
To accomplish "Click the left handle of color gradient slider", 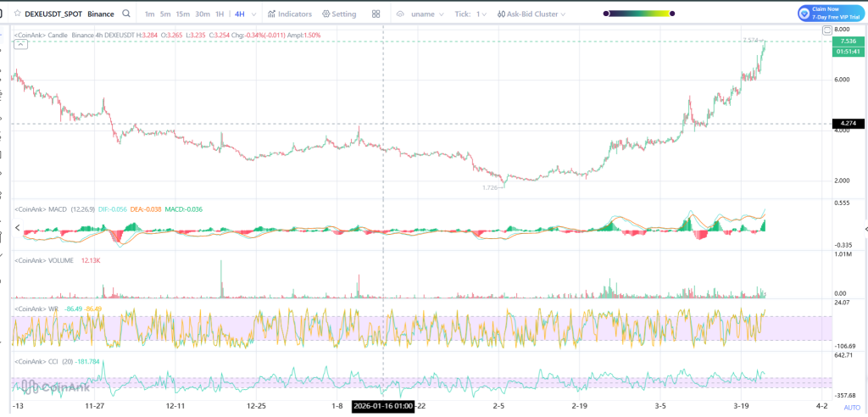I will click(x=607, y=14).
